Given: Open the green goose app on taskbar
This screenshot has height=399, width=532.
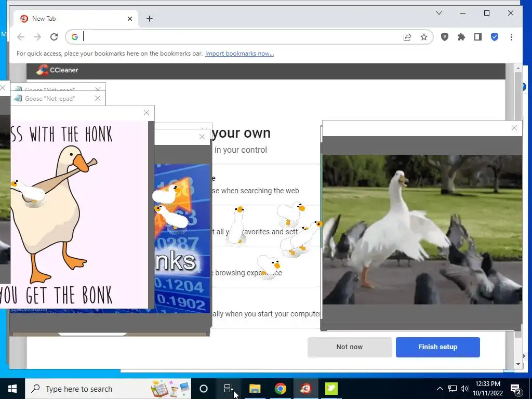Looking at the screenshot, I should 331,389.
